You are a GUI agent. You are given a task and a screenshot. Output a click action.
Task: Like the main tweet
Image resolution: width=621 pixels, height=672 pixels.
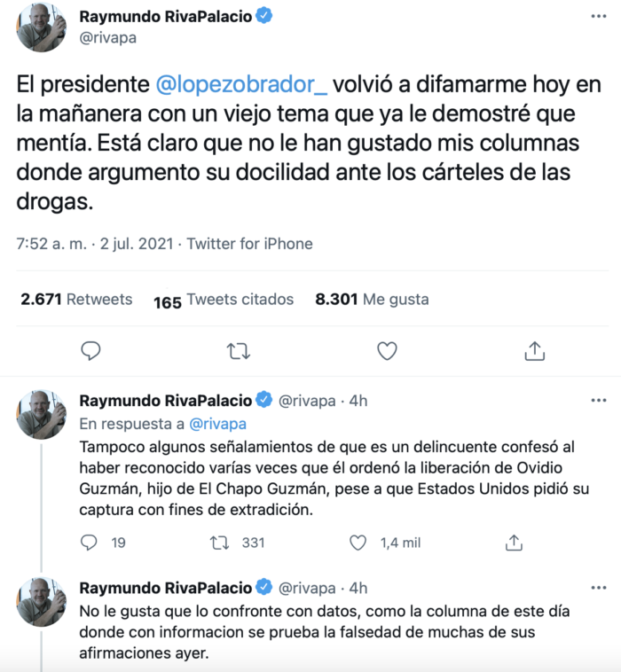click(x=387, y=351)
